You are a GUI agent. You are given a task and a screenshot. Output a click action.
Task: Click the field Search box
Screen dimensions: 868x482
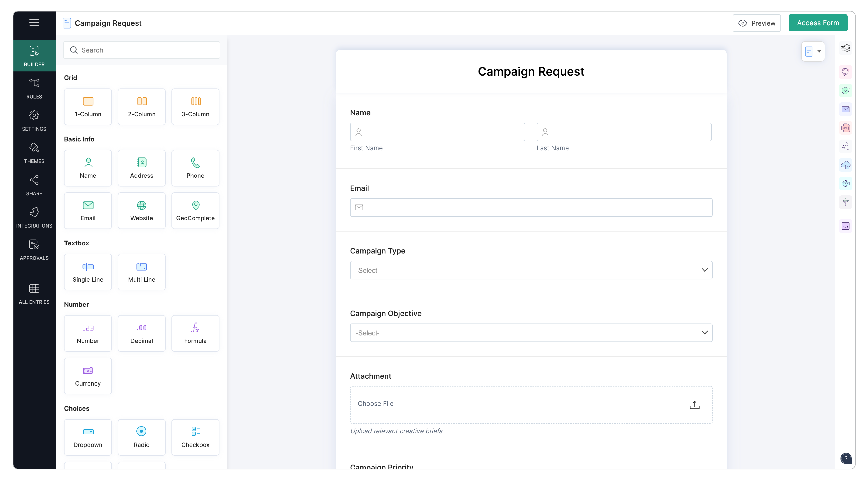click(x=142, y=50)
